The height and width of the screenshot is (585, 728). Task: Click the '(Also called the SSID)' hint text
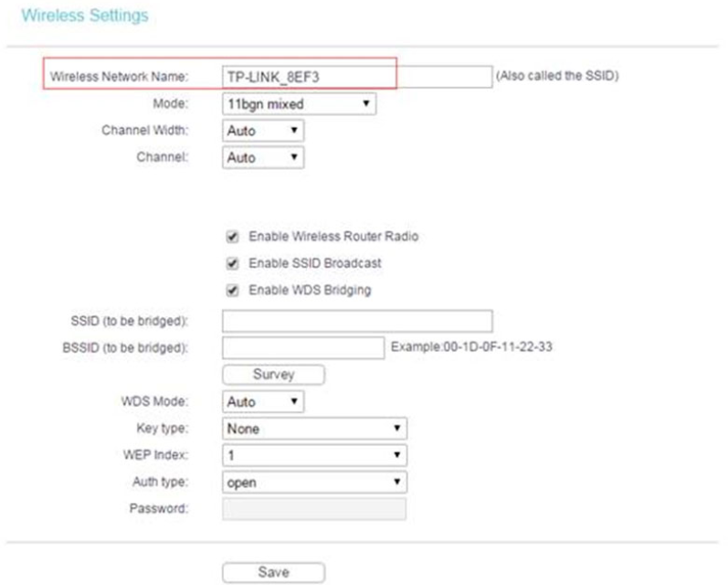pos(557,77)
